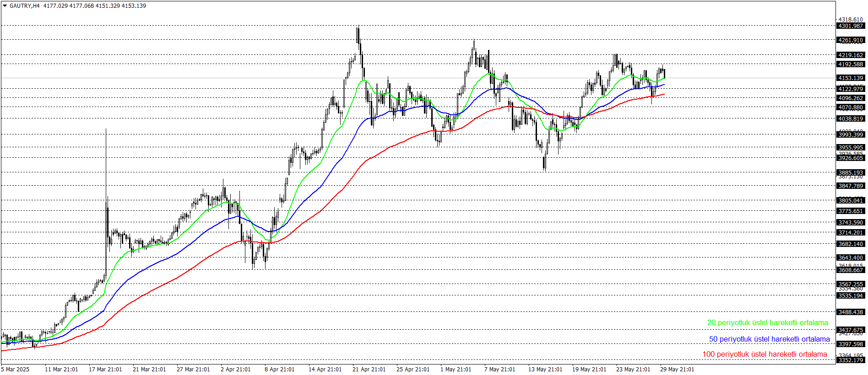Select the 20 periyotluk üstel hareketli ortalama label
Screen dimensions: 868x375
[x=767, y=323]
